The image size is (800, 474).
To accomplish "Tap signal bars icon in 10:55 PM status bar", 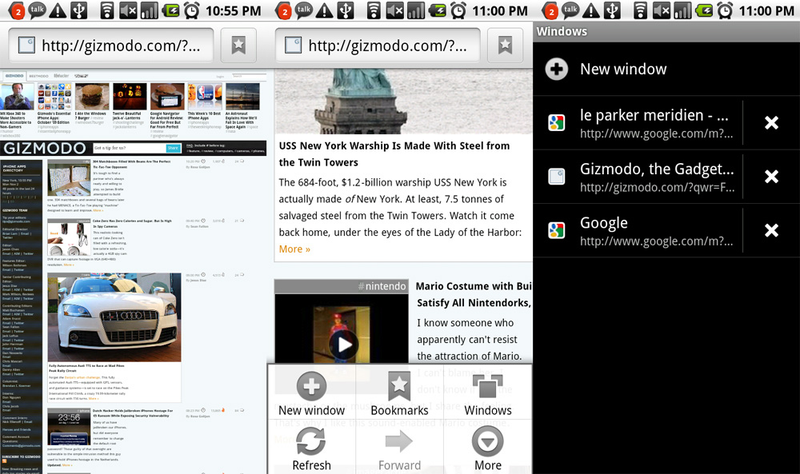I will pos(149,11).
